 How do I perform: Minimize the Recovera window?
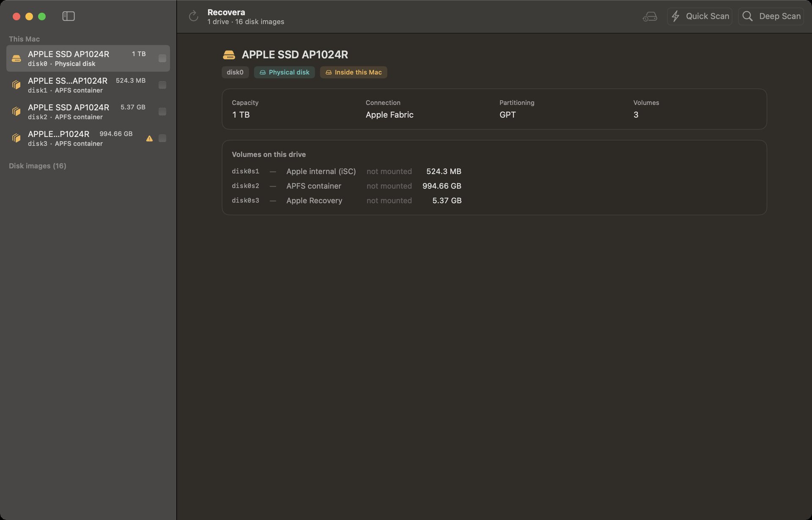[29, 16]
